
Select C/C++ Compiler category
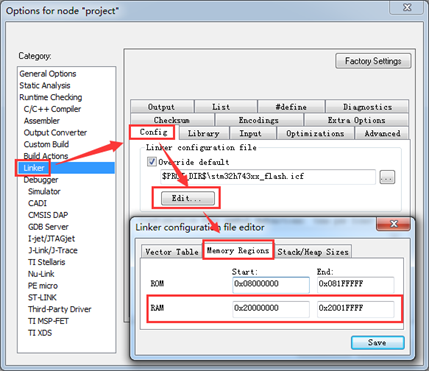coord(52,109)
